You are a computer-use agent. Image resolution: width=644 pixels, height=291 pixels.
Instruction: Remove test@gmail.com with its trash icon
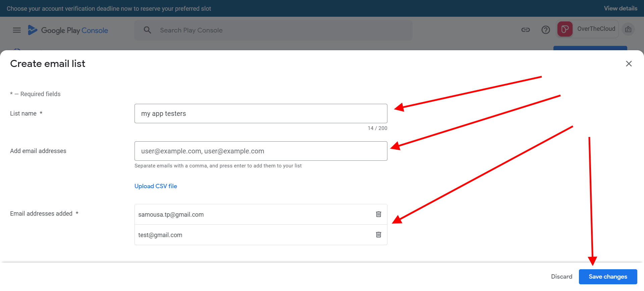[x=378, y=235]
